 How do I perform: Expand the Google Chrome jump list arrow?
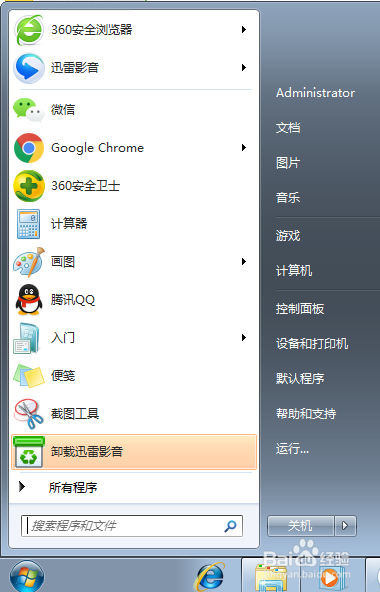point(244,148)
